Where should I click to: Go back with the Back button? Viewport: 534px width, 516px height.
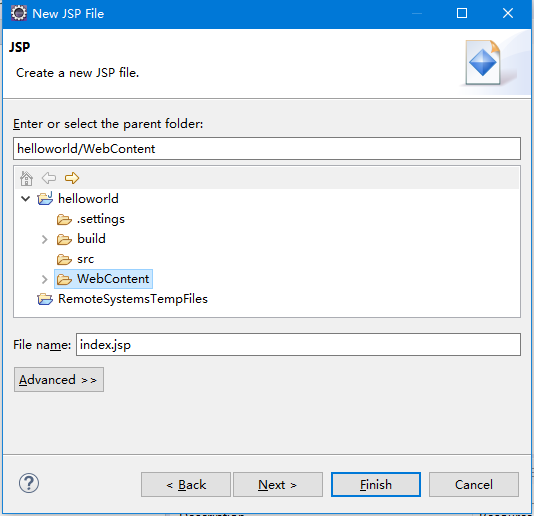(186, 485)
